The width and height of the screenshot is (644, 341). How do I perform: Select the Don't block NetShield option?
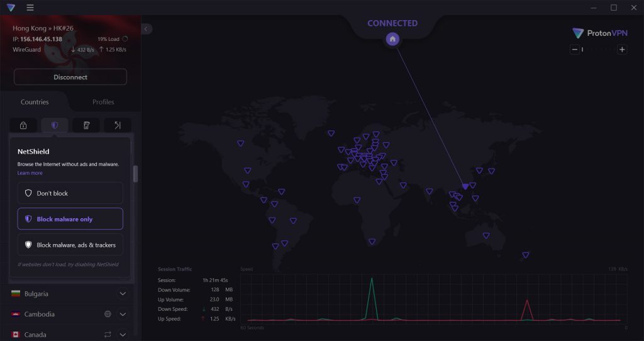coord(70,193)
